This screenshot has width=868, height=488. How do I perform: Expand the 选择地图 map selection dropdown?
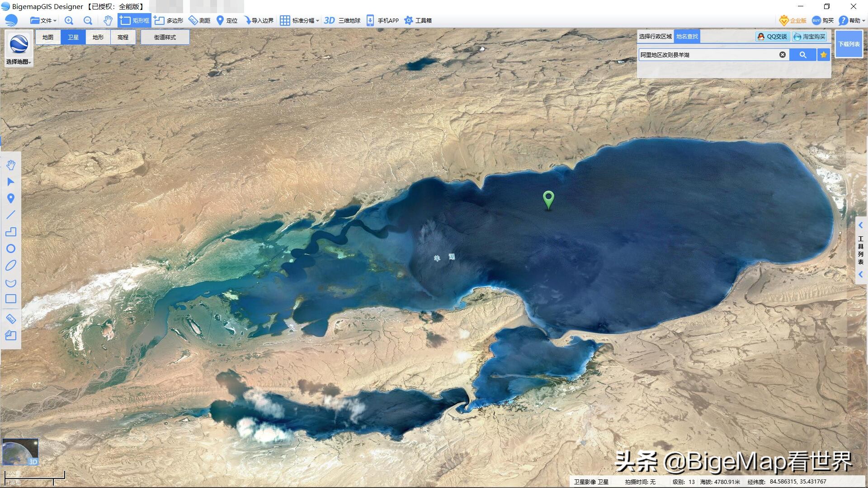tap(19, 62)
